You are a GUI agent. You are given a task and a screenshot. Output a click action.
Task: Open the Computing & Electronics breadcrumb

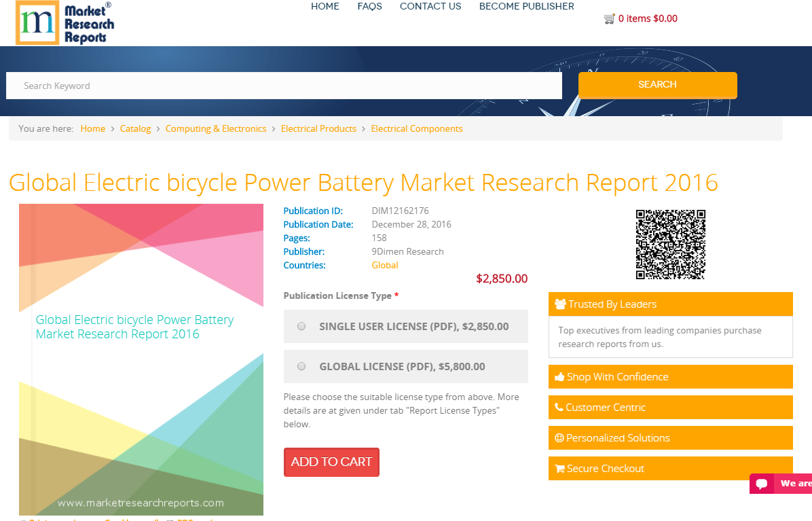tap(216, 128)
